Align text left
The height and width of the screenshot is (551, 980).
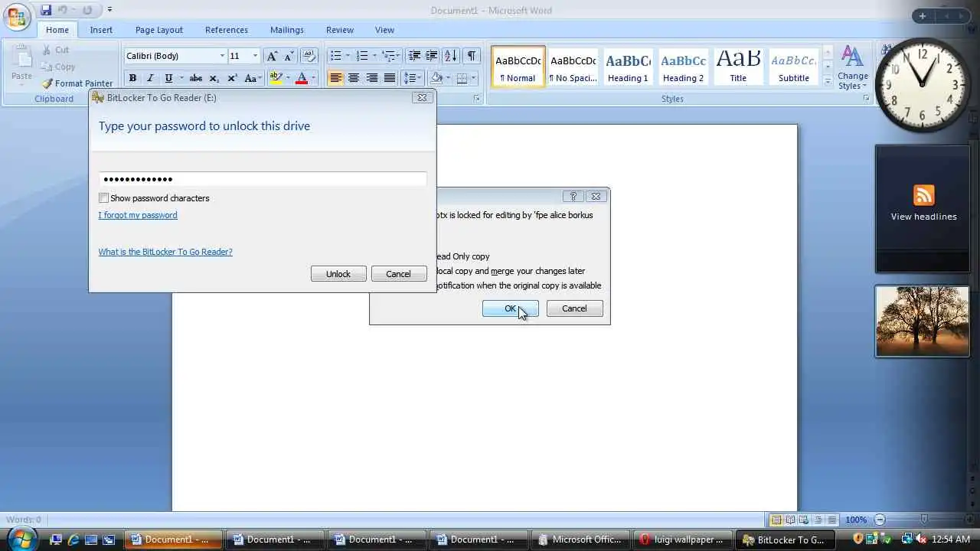[x=335, y=78]
